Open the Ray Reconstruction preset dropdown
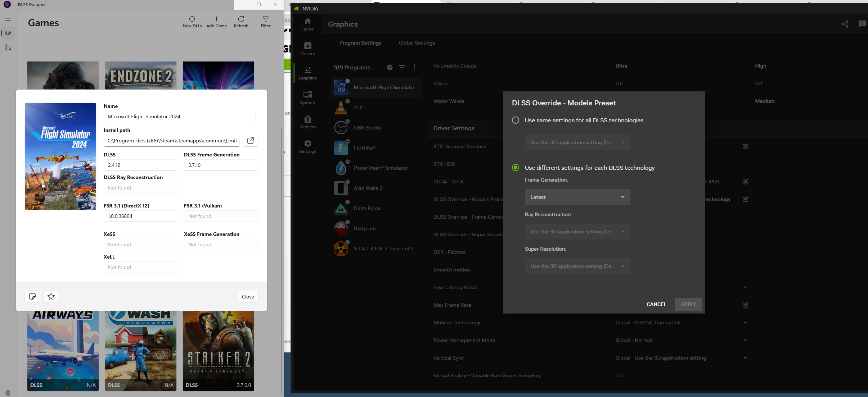 (577, 232)
